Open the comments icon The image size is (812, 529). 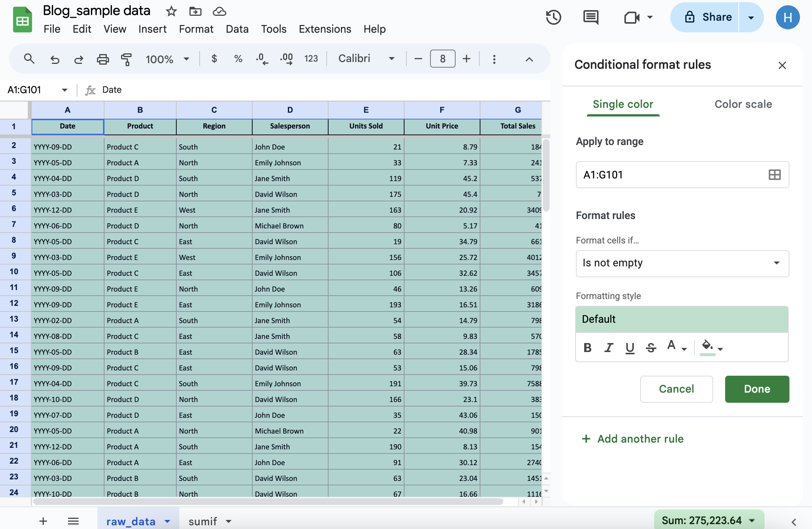[x=591, y=17]
